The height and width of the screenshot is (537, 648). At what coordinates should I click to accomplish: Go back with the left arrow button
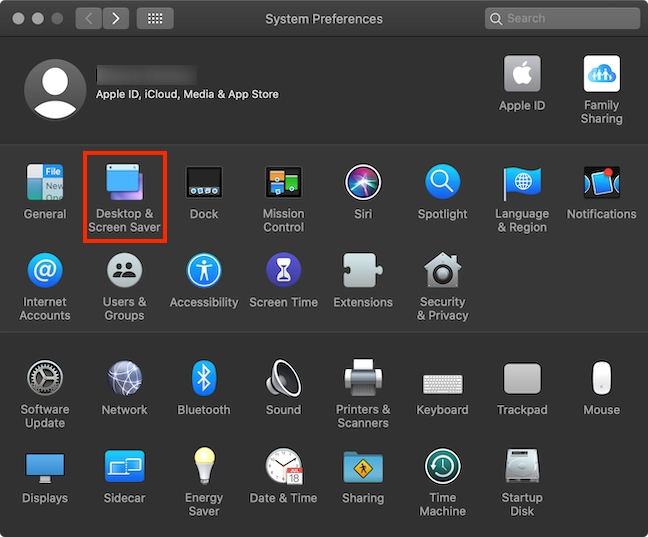pyautogui.click(x=88, y=18)
